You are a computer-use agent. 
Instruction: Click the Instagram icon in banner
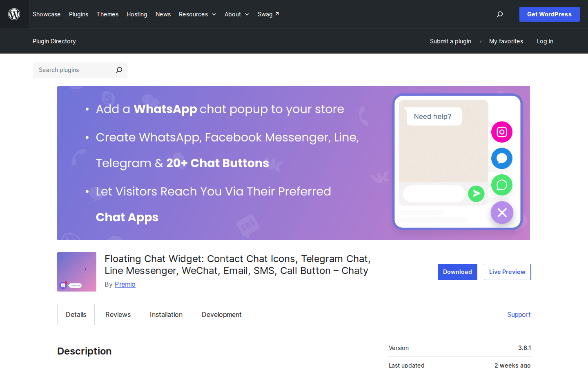[502, 132]
